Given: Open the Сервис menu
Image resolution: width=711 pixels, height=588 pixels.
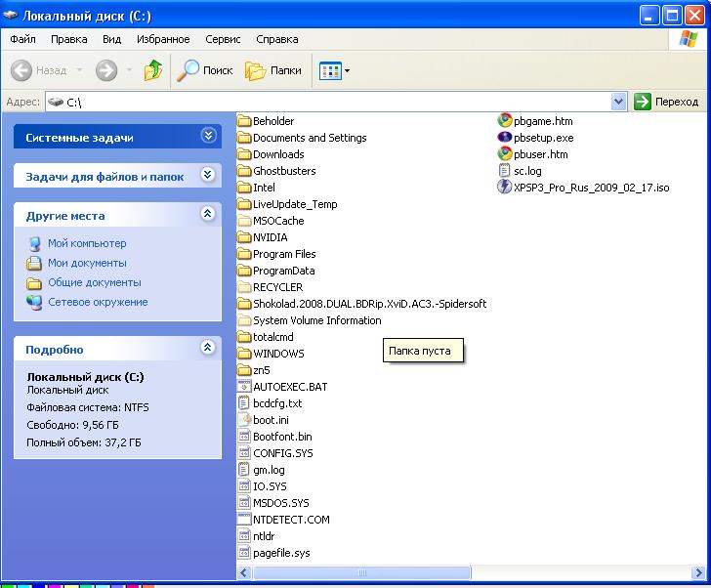Looking at the screenshot, I should click(x=223, y=39).
